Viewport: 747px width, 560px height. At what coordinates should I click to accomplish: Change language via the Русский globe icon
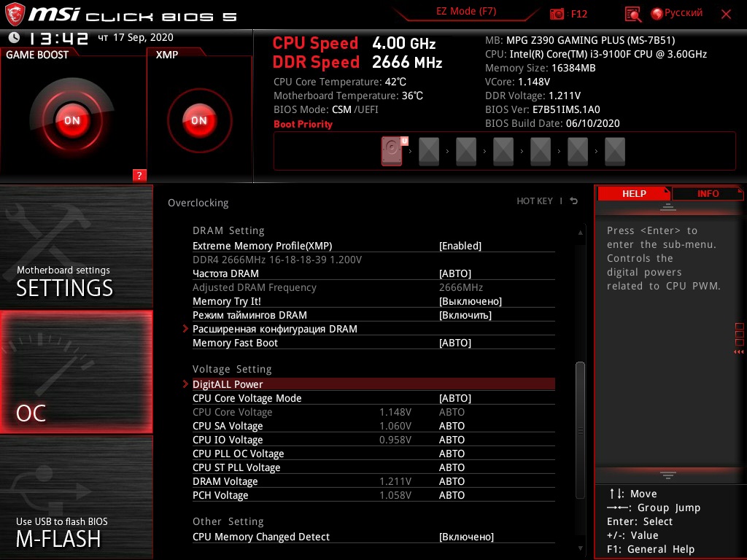click(x=657, y=14)
